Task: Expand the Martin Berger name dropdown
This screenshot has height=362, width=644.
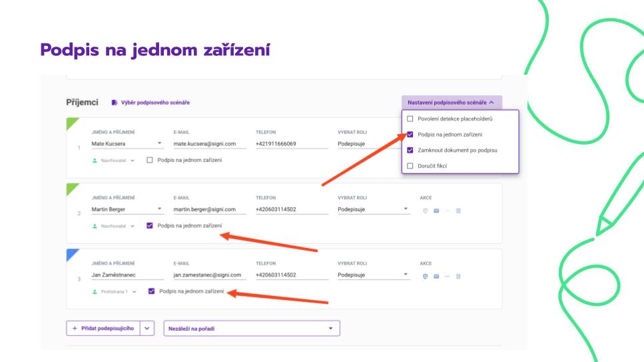Action: tap(159, 209)
